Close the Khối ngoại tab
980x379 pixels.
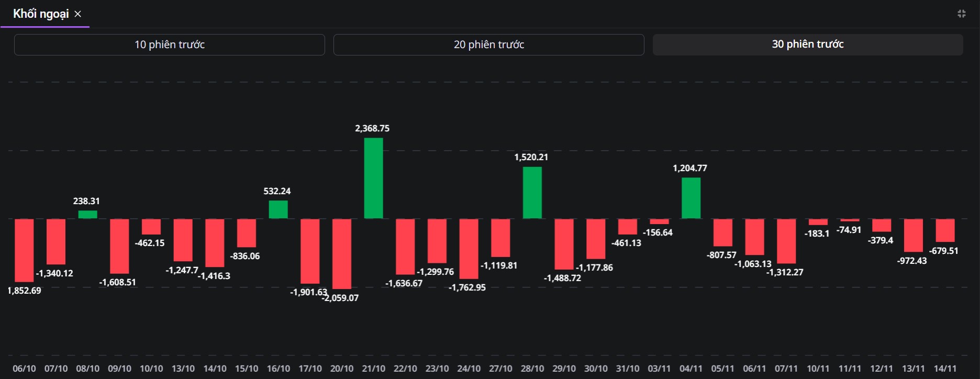[x=78, y=14]
